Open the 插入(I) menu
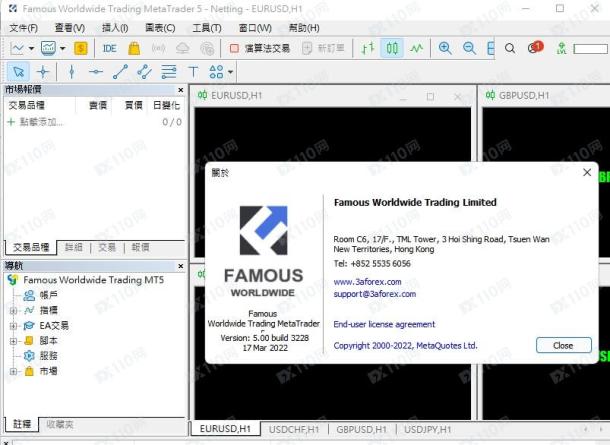Image resolution: width=610 pixels, height=445 pixels. [x=115, y=28]
